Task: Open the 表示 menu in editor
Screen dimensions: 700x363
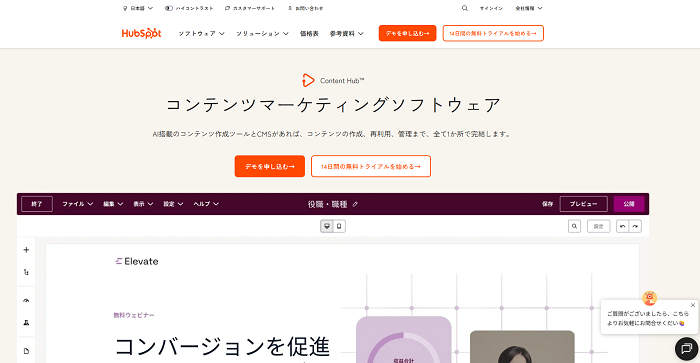Action: click(x=143, y=204)
